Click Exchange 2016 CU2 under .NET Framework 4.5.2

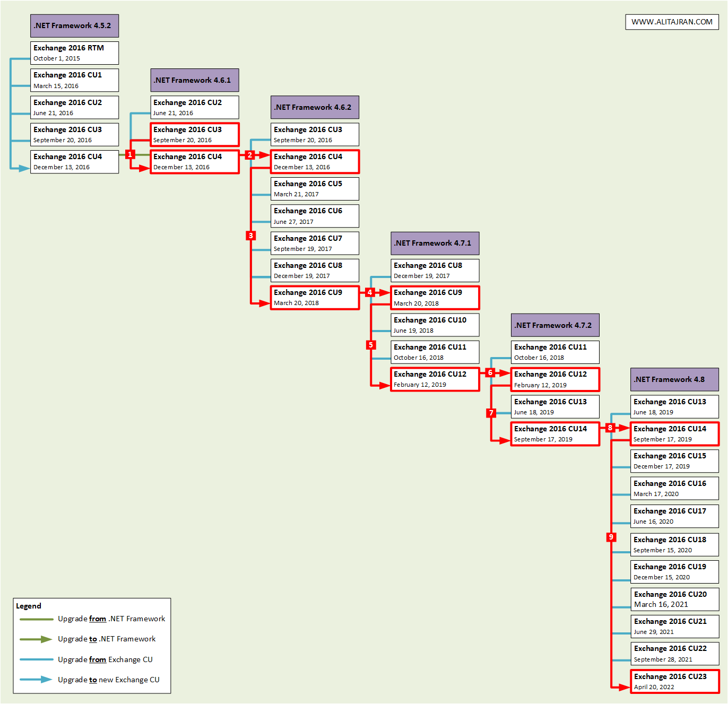pyautogui.click(x=74, y=107)
